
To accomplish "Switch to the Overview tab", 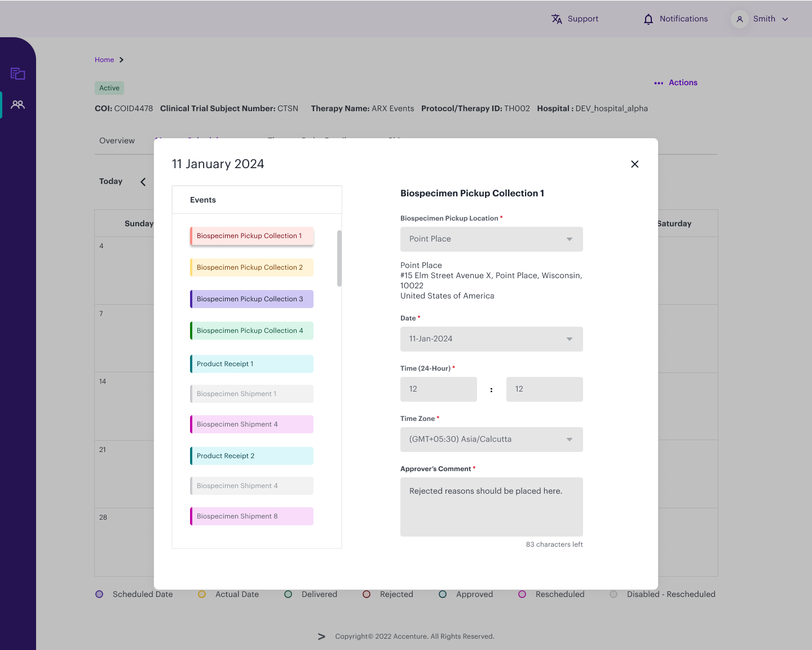I will (x=117, y=140).
